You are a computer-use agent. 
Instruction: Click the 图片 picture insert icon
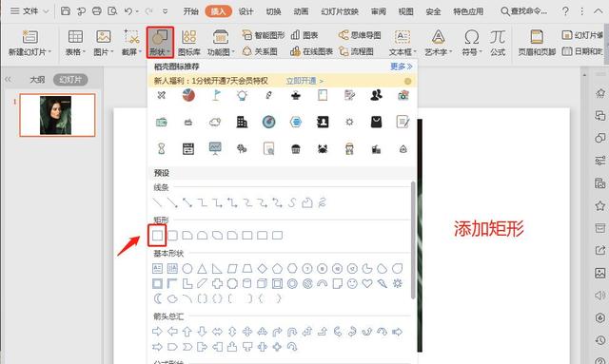click(104, 43)
